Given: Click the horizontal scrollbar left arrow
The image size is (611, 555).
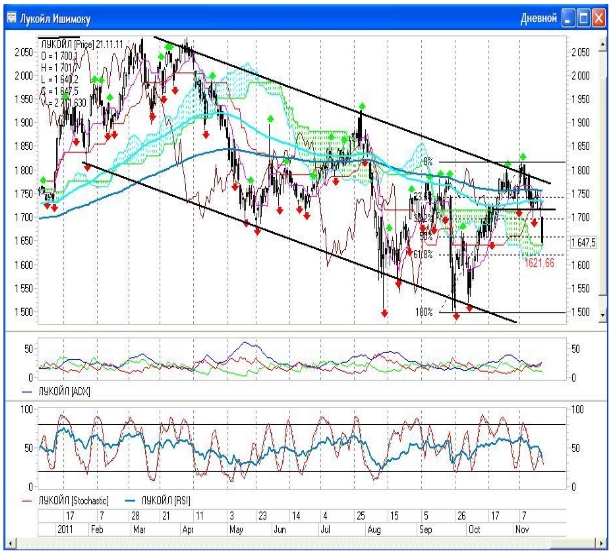Looking at the screenshot, I should pyautogui.click(x=10, y=543).
